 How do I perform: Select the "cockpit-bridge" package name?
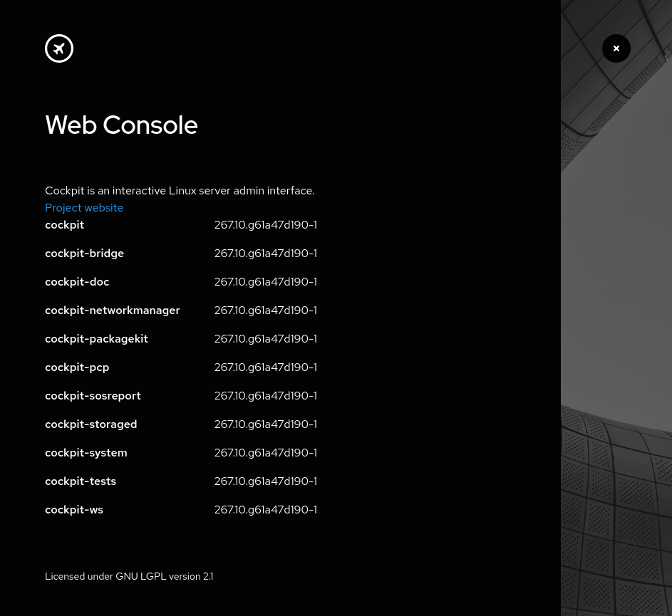pyautogui.click(x=84, y=254)
